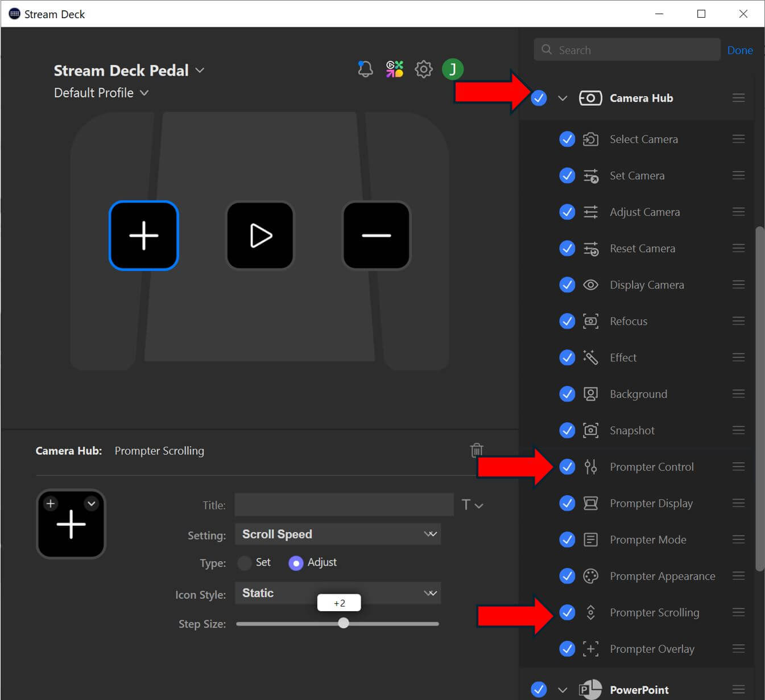Click the Prompter Control icon
Image resolution: width=765 pixels, height=700 pixels.
pyautogui.click(x=591, y=467)
